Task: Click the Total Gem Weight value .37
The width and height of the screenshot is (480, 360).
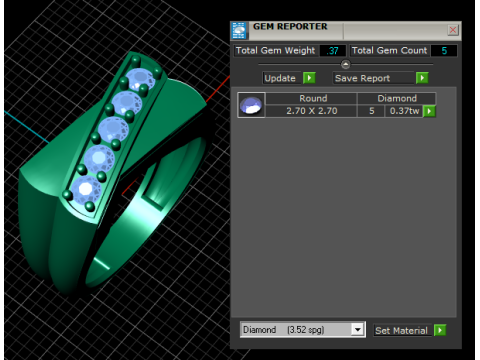Action: click(x=333, y=51)
